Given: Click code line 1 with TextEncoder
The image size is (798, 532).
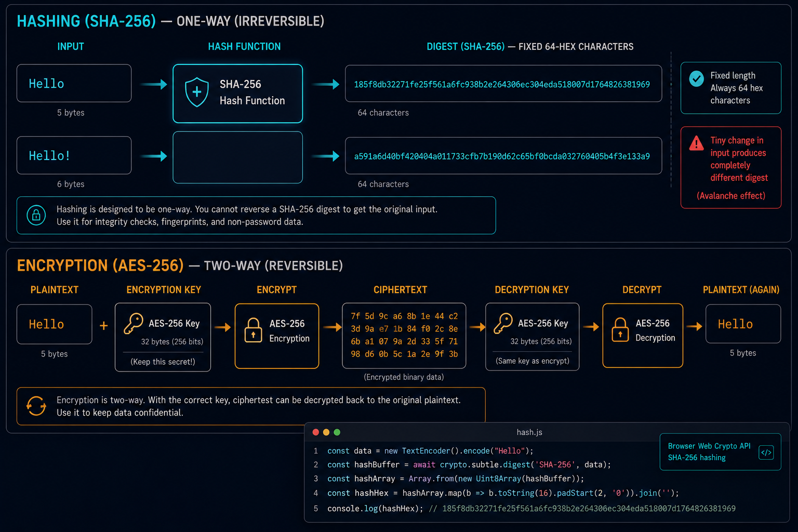Looking at the screenshot, I should 430,451.
